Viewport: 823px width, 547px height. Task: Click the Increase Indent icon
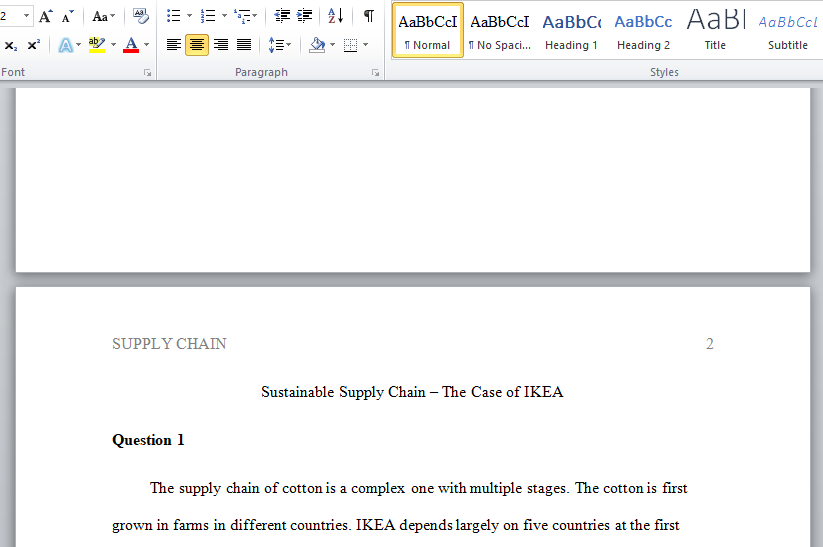click(304, 16)
